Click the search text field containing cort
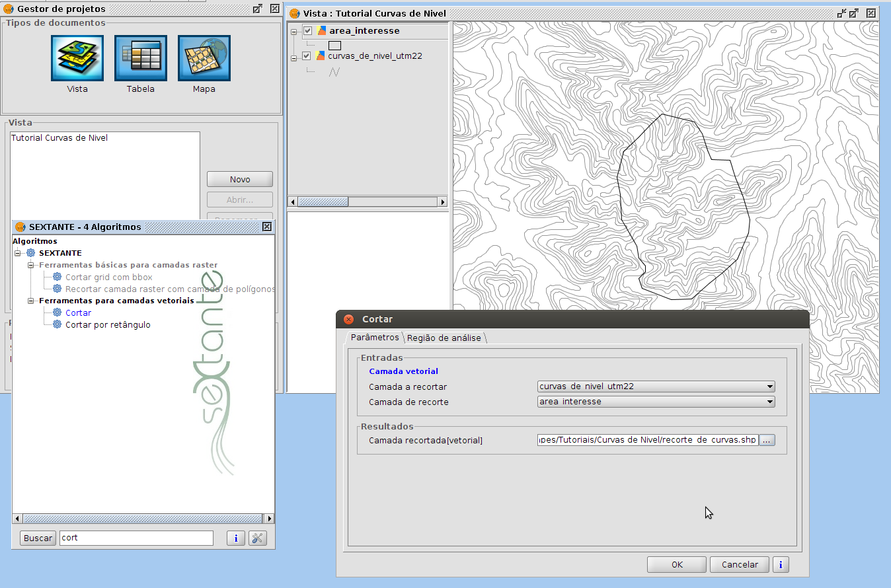 [x=136, y=538]
